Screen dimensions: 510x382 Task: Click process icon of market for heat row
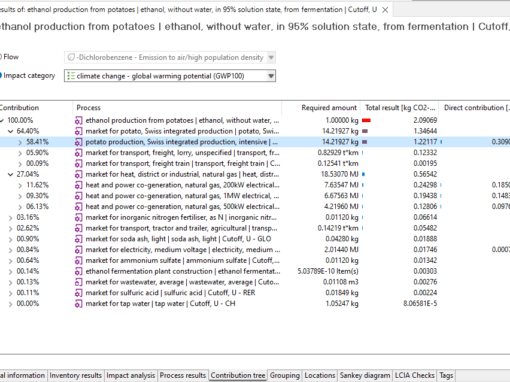coord(78,174)
